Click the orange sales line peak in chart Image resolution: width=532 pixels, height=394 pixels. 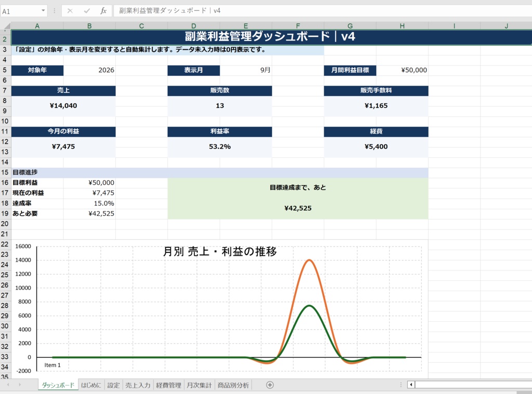tap(310, 260)
